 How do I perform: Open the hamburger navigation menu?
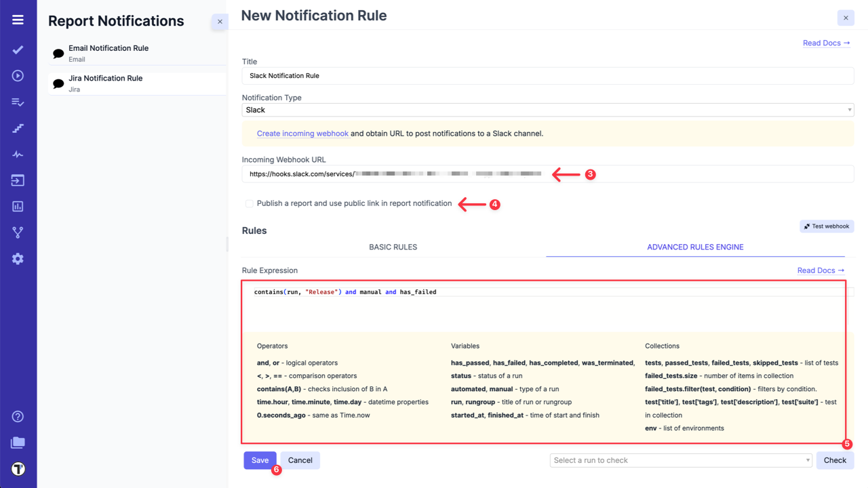(x=17, y=18)
